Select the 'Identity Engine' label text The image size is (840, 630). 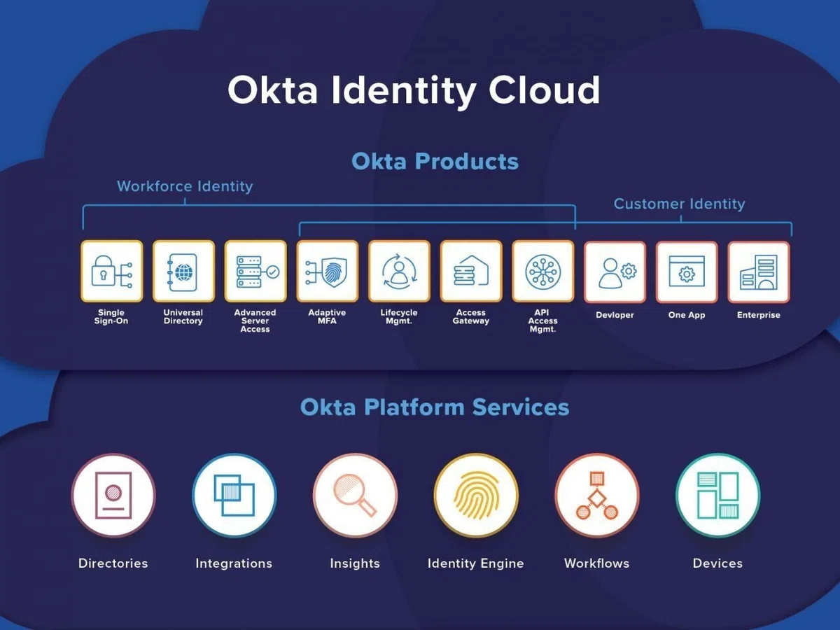point(476,563)
